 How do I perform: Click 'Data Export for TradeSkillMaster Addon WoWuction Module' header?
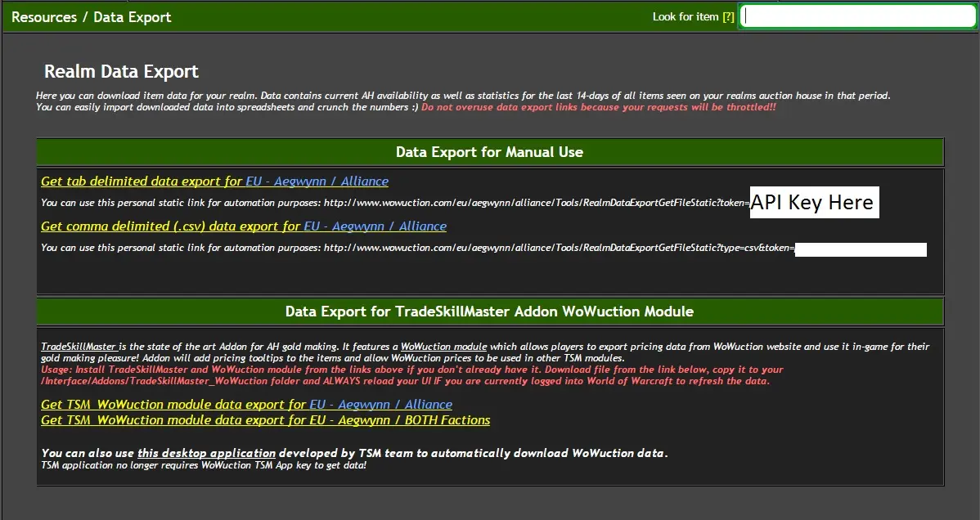coord(489,312)
